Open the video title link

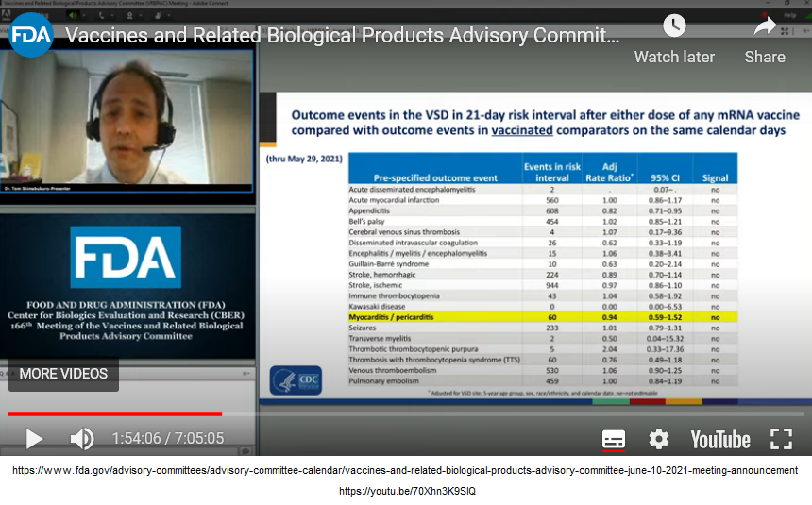coord(343,35)
